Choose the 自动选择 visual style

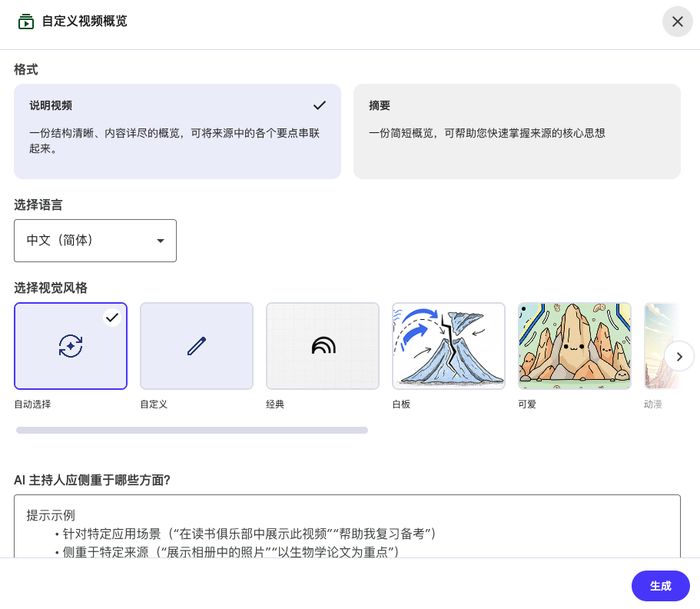(71, 346)
